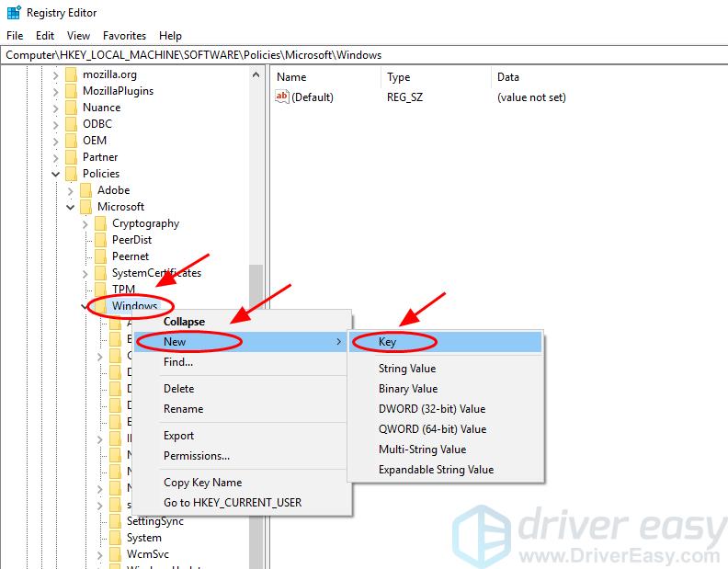728x569 pixels.
Task: Expand the MozillaPlugins key
Action: 56,92
